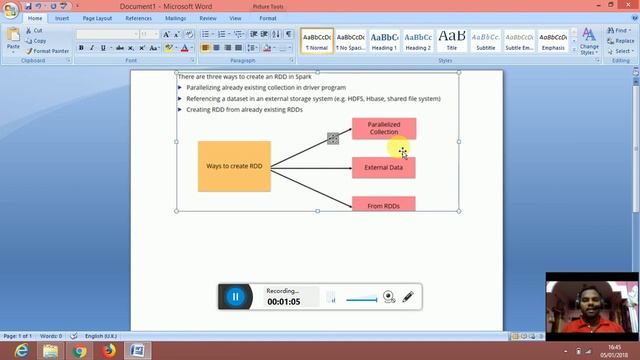Screen dimensions: 640x360
Task: Open the Font dialog launcher
Action: tap(193, 60)
